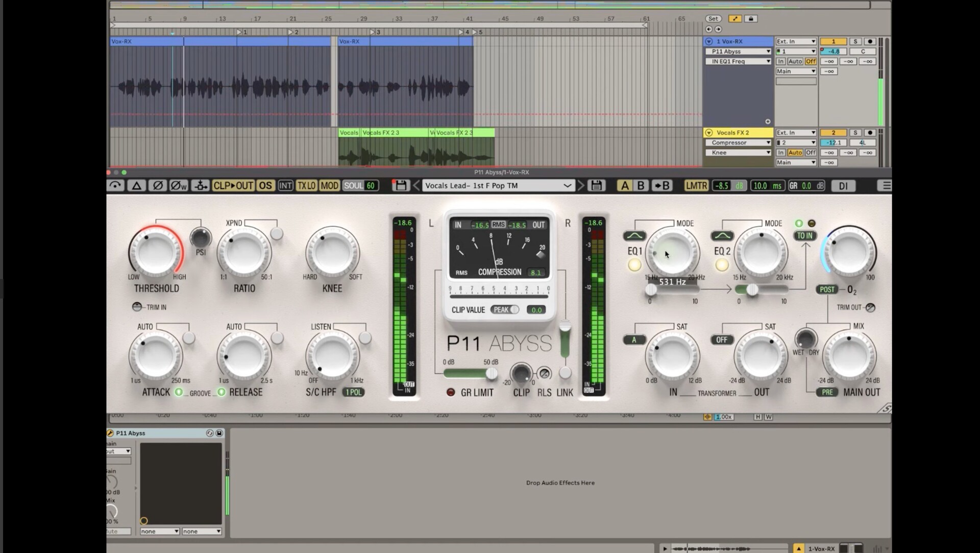Click the Vocals FX 2 3 clip header
Viewport: 980px width, 553px height.
[x=395, y=133]
